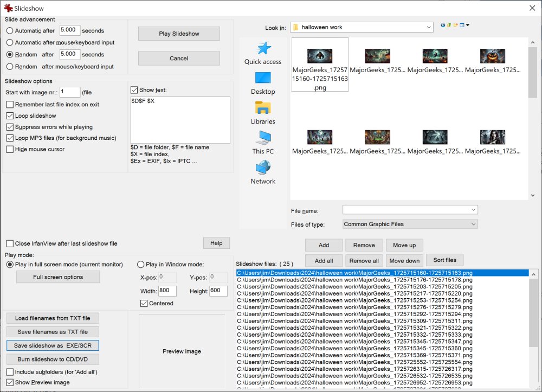The image size is (542, 392).
Task: Click the 'Move down' button
Action: tap(404, 261)
